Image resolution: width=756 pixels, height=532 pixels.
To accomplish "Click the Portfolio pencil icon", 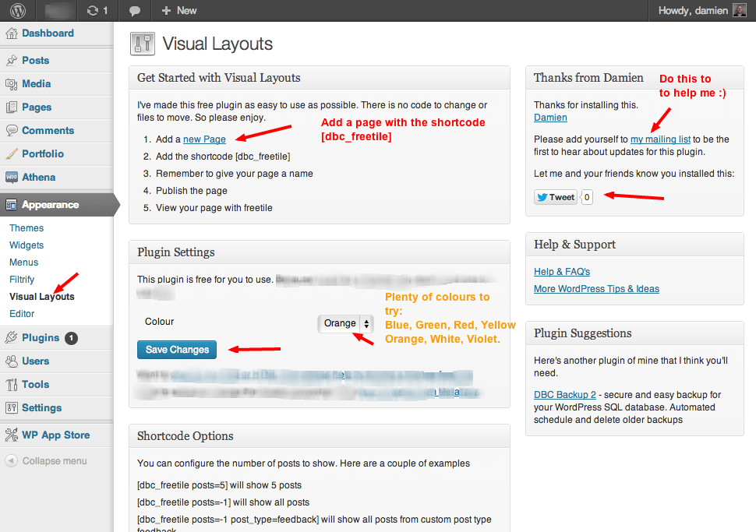I will (12, 153).
